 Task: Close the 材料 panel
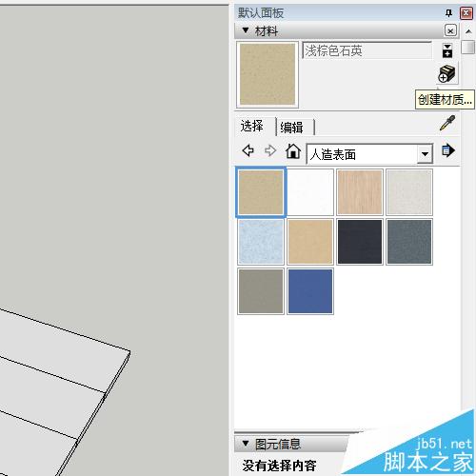click(x=450, y=30)
